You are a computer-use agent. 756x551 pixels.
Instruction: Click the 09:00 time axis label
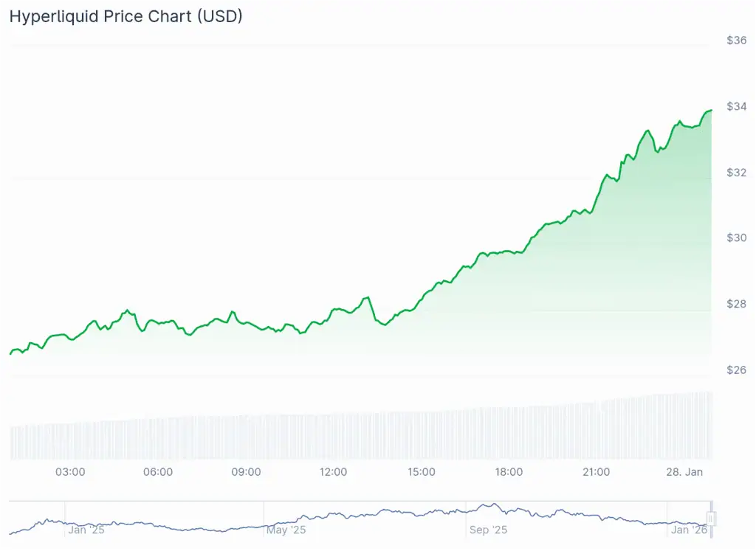(246, 472)
